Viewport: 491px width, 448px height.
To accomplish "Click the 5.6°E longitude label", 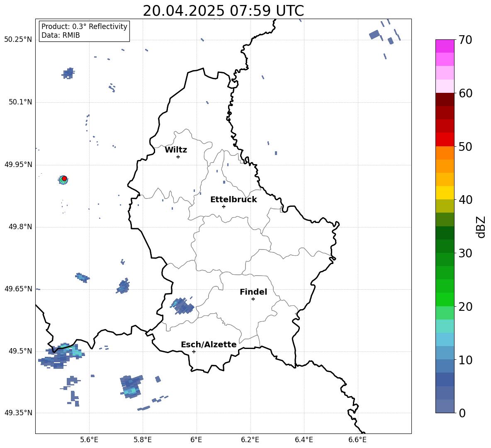I will click(89, 440).
